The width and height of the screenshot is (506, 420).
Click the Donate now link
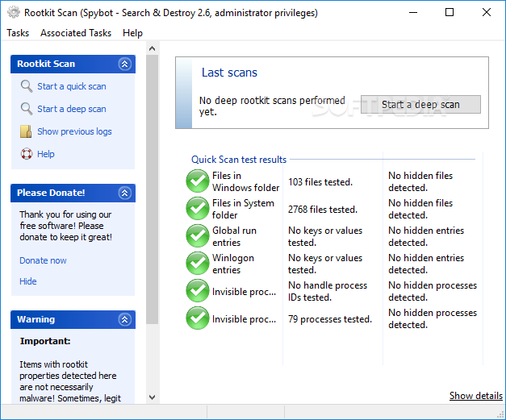coord(43,260)
